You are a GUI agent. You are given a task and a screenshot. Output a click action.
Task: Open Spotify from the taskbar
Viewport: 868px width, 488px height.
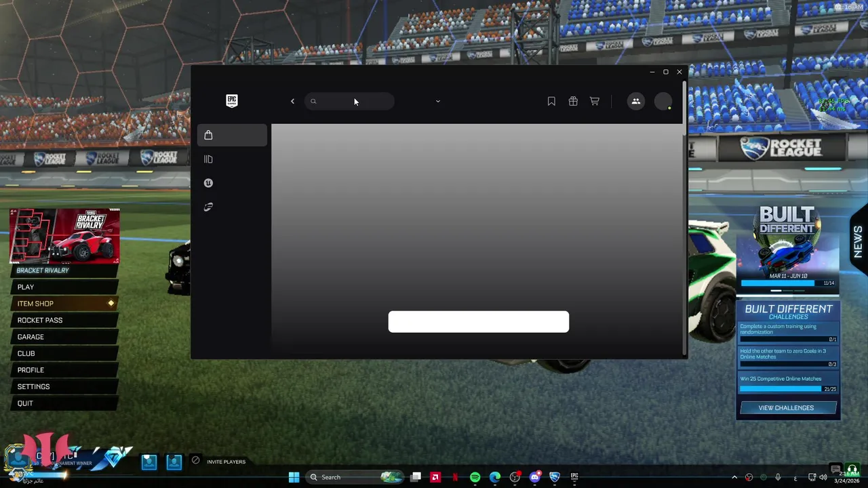(x=475, y=477)
